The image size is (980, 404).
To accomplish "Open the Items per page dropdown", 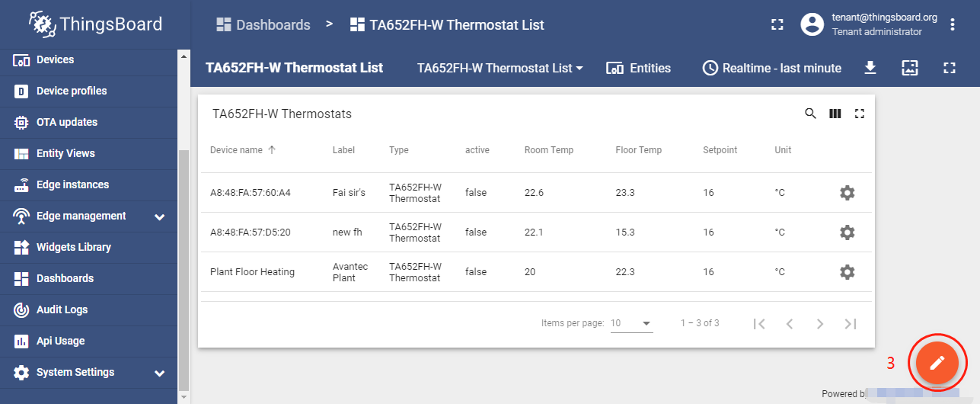I will pos(631,323).
